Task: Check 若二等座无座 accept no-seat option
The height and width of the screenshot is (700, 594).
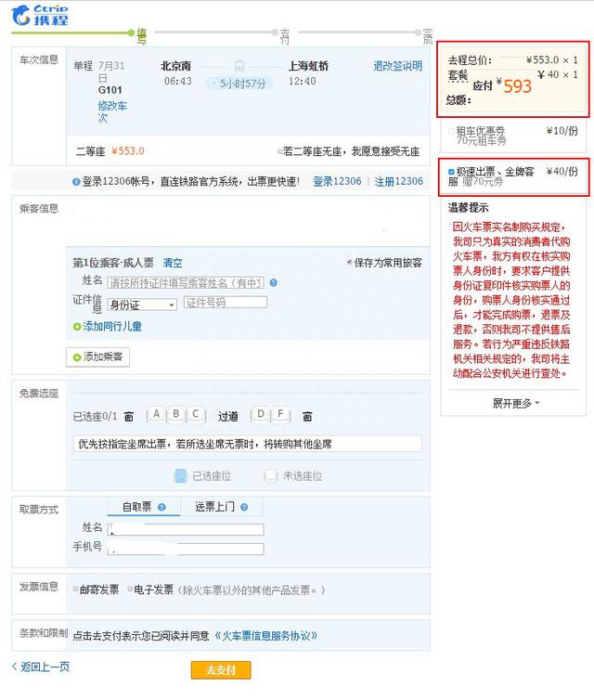Action: pos(279,151)
